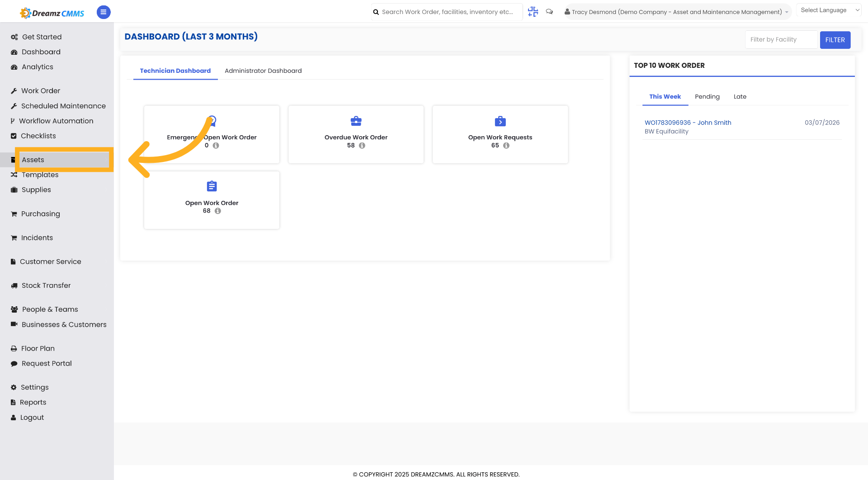Open the QR scan icon in header
The width and height of the screenshot is (868, 480).
[533, 12]
